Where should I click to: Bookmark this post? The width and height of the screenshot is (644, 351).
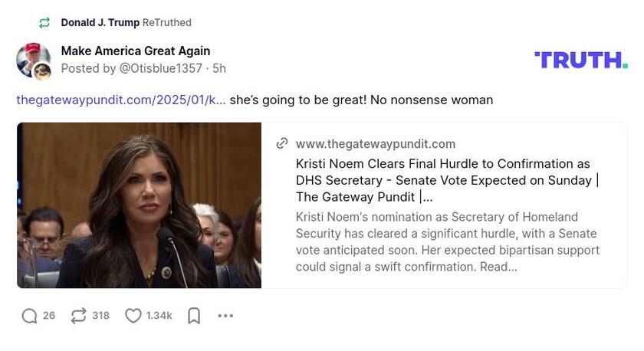click(194, 316)
